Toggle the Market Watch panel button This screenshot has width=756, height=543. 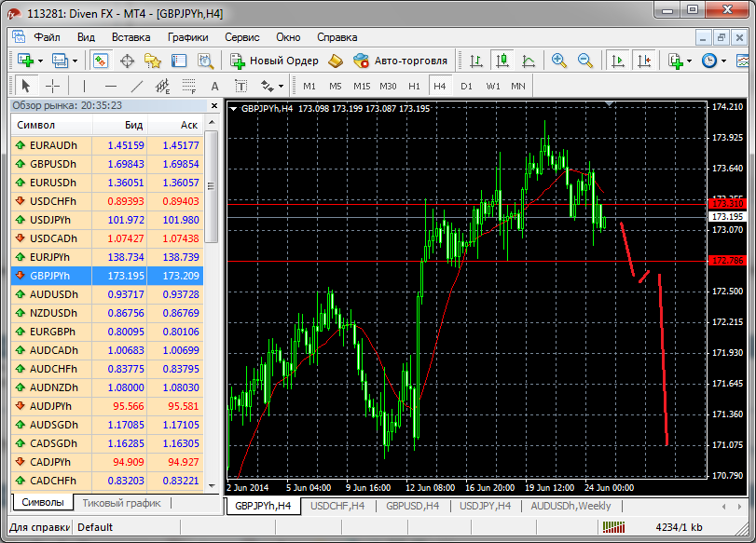point(101,61)
